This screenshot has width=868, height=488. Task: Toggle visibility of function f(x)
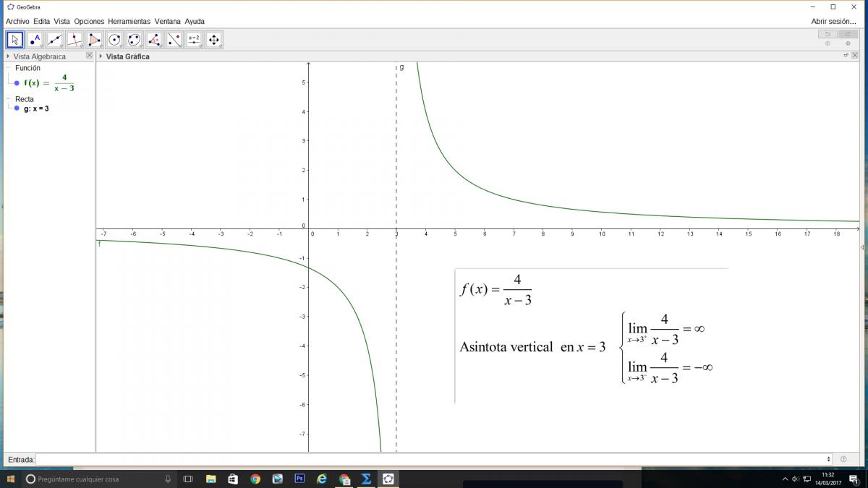pyautogui.click(x=17, y=83)
